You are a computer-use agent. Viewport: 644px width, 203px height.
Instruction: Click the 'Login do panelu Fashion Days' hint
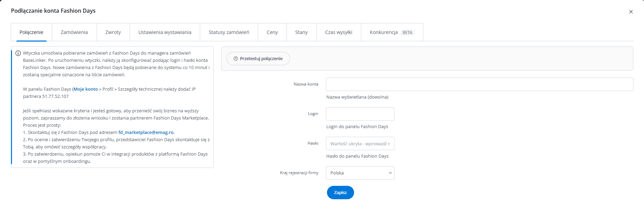pos(357,127)
